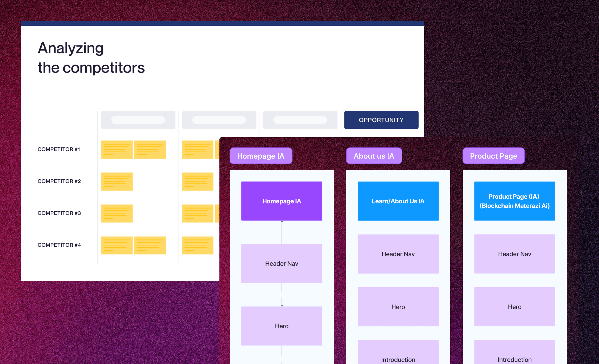
Task: Select Header Nav box under Homepage IA
Action: (x=282, y=263)
